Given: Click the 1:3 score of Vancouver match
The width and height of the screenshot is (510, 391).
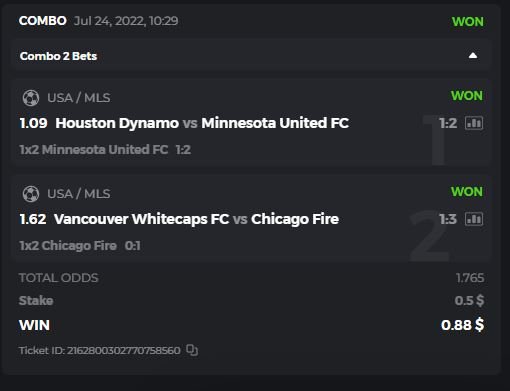Looking at the screenshot, I should pos(448,219).
